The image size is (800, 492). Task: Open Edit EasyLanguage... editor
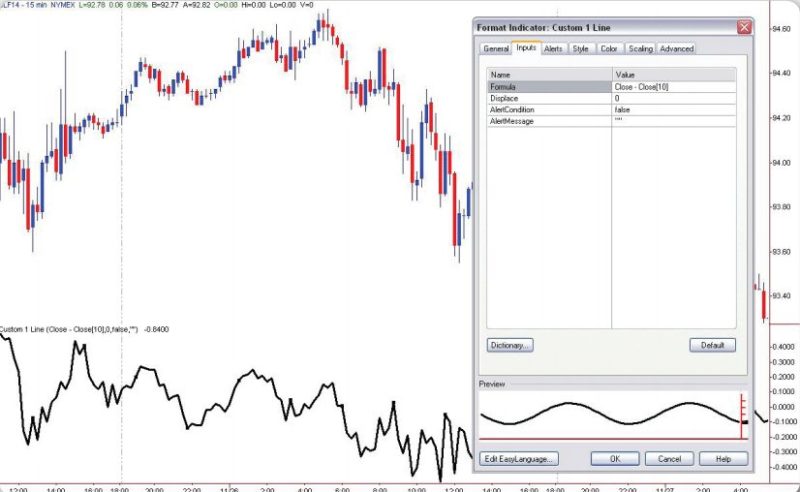coord(519,459)
